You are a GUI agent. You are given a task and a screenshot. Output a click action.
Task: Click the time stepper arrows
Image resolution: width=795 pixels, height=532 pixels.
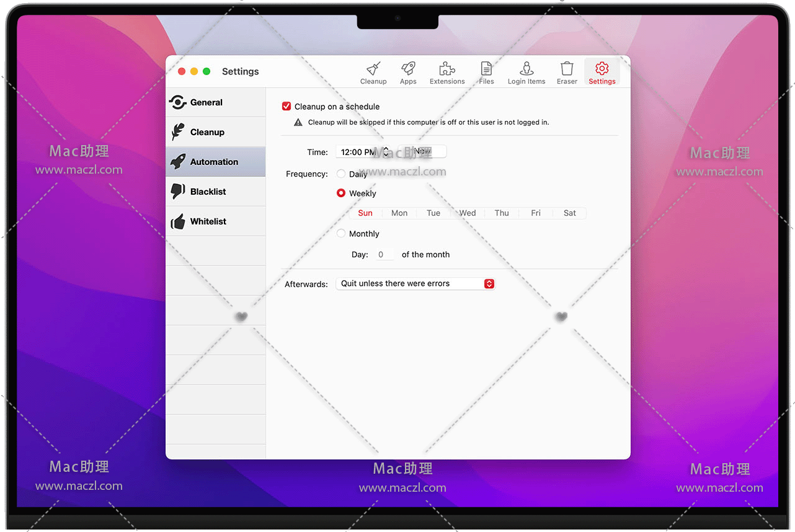click(x=386, y=152)
